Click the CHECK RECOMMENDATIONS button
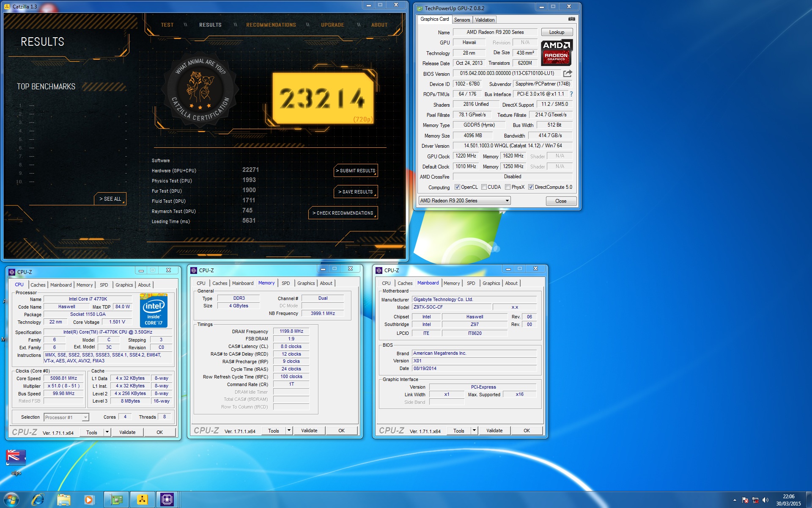The image size is (812, 508). click(x=343, y=213)
